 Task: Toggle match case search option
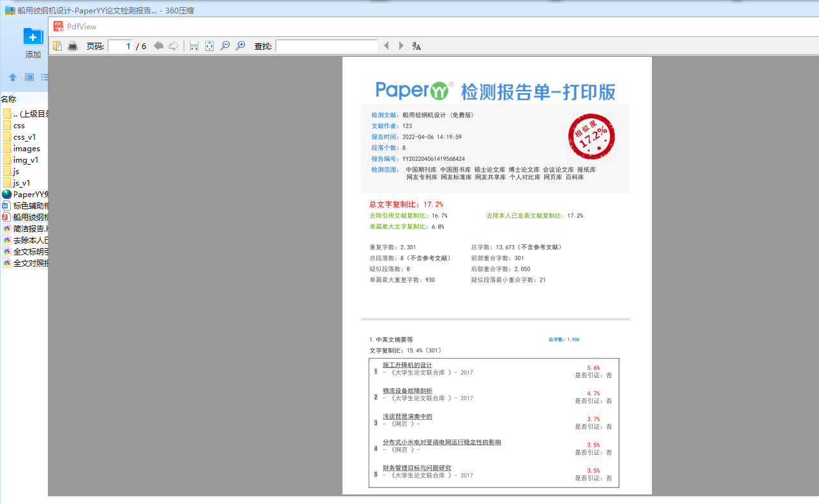pos(417,46)
